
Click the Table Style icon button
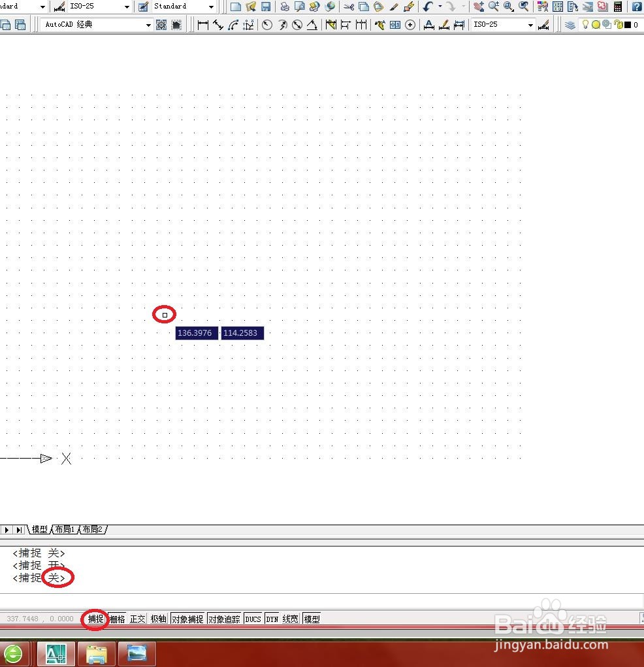(143, 7)
